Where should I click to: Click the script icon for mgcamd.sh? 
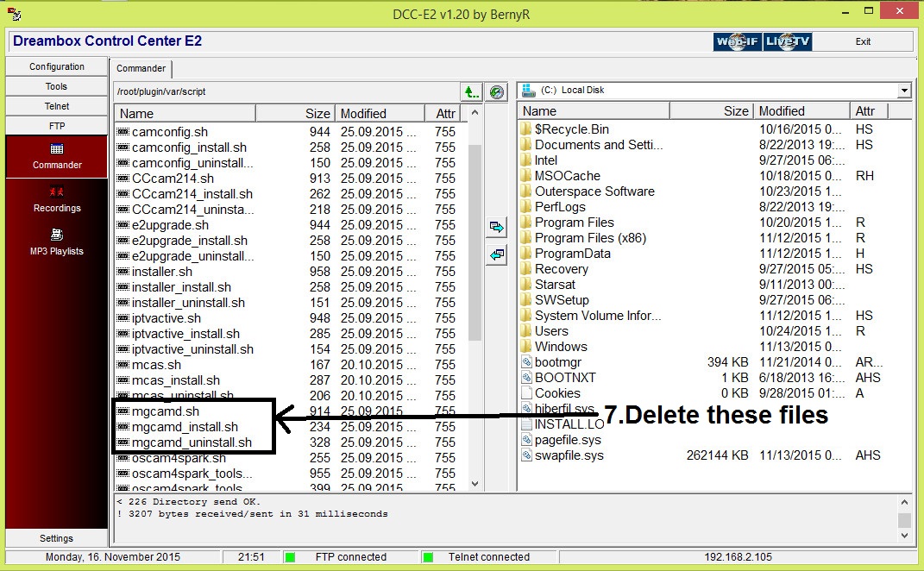[x=123, y=411]
